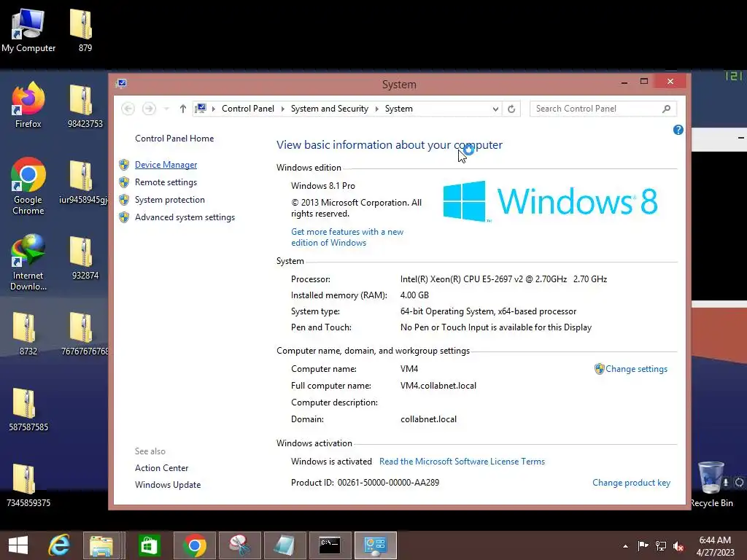Expand the arrow before Control Panel breadcrumb
The width and height of the screenshot is (747, 560).
click(214, 109)
